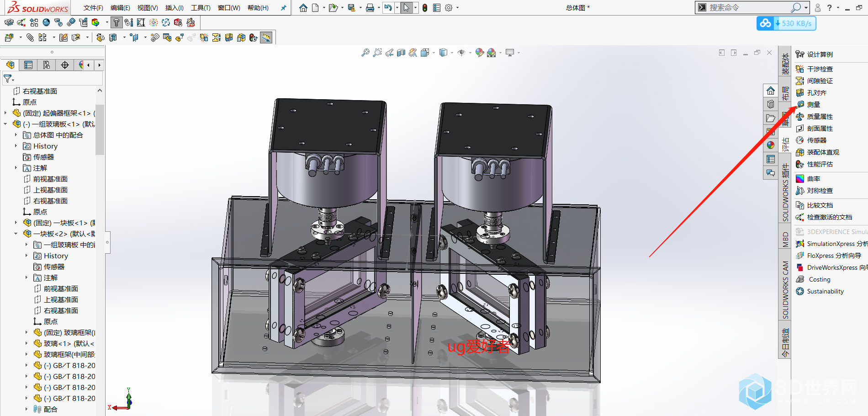
Task: Launch FloXpress analysis wizard
Action: (829, 256)
